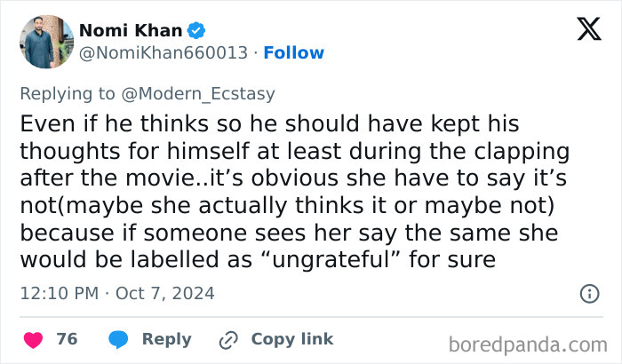Click the blue reply bubble icon
The width and height of the screenshot is (622, 364).
point(118,339)
